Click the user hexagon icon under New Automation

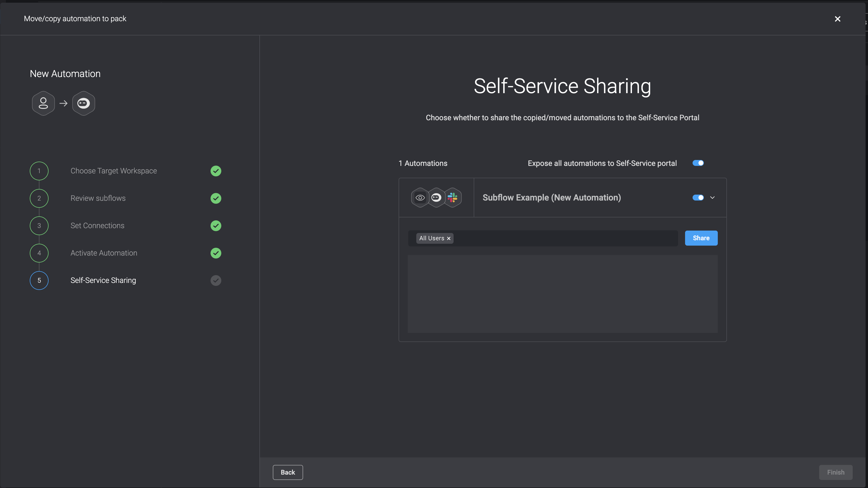click(43, 103)
